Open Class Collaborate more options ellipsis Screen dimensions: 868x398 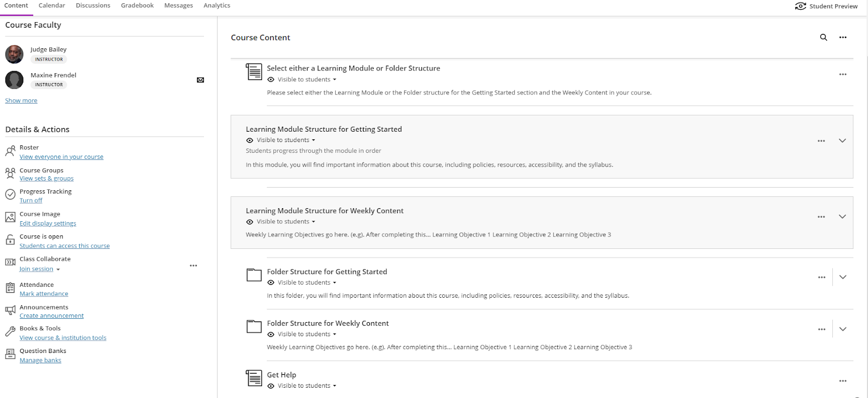193,266
